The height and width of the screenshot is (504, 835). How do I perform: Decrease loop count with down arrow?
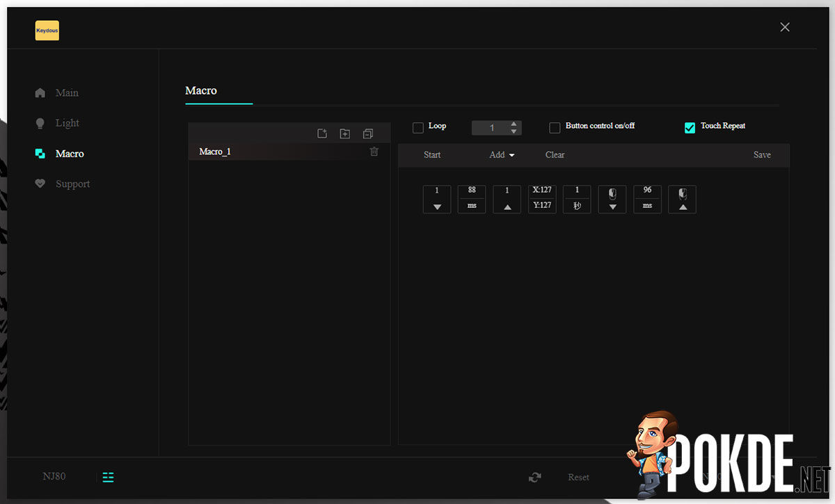point(514,131)
